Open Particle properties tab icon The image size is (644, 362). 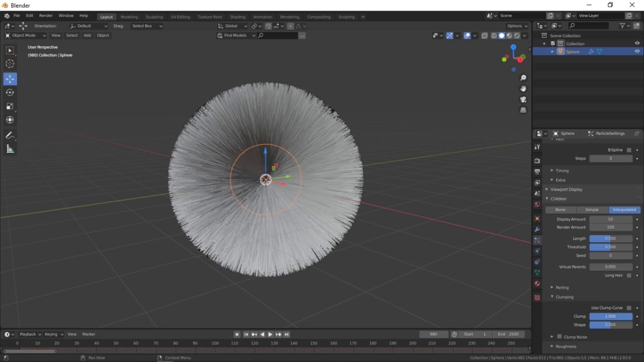click(x=537, y=240)
